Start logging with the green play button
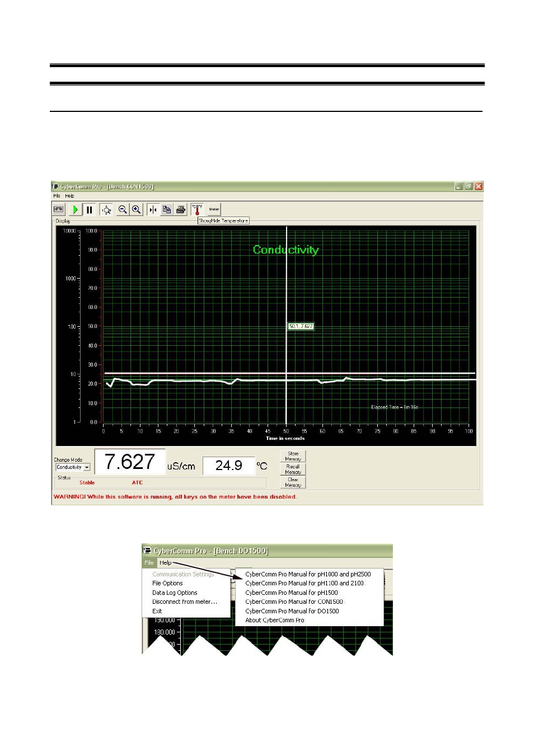The image size is (534, 756). tap(75, 209)
